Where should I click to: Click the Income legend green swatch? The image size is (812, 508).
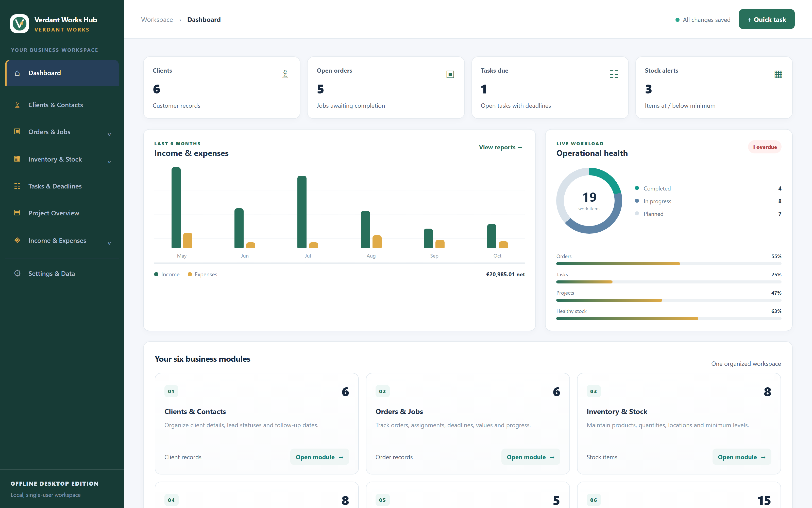(156, 274)
